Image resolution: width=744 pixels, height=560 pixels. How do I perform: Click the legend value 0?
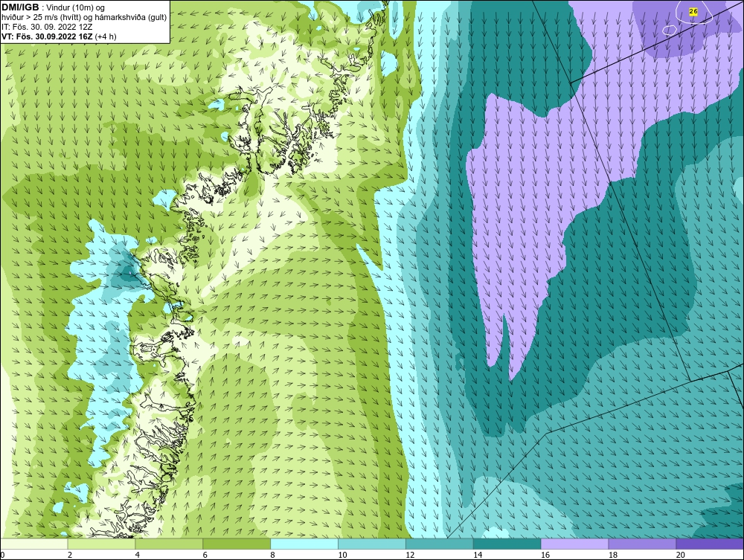point(3,555)
